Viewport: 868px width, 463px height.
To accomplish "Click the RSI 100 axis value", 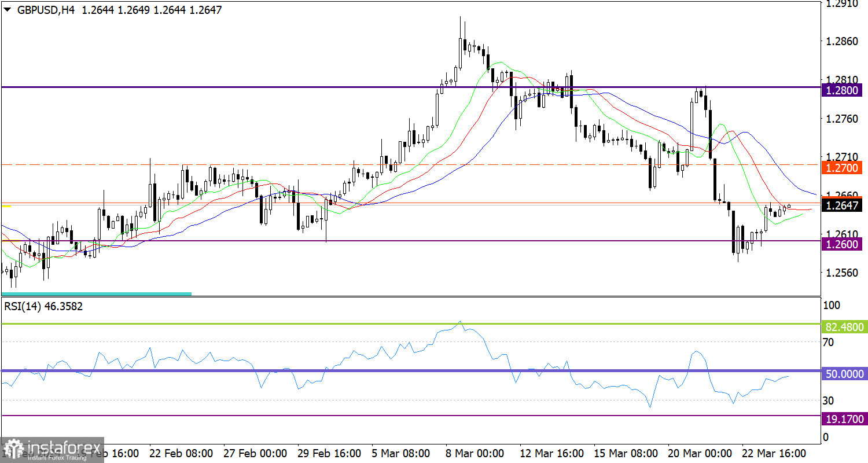I will tap(831, 305).
